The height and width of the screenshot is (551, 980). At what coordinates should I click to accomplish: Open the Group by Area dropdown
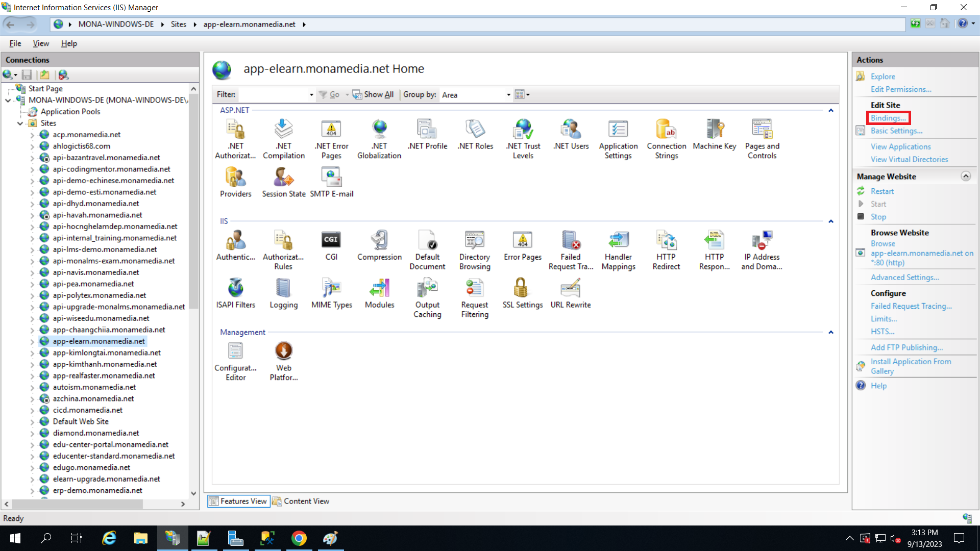click(x=508, y=95)
